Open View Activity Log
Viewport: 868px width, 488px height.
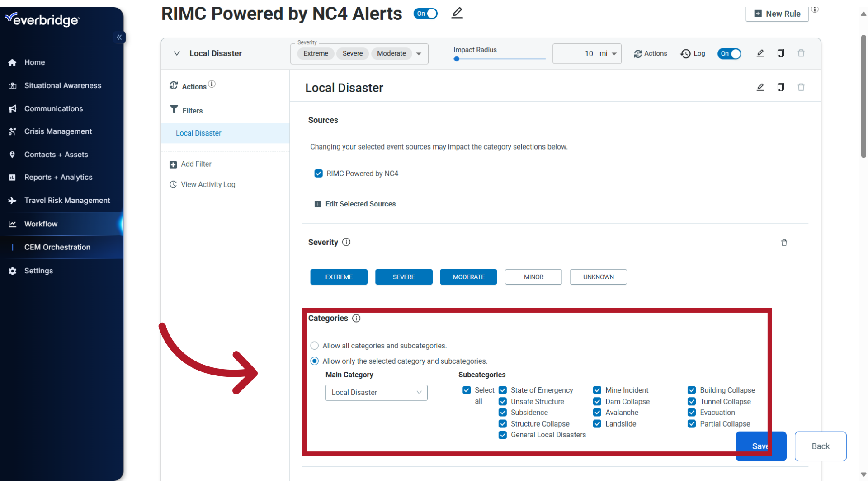click(x=202, y=185)
